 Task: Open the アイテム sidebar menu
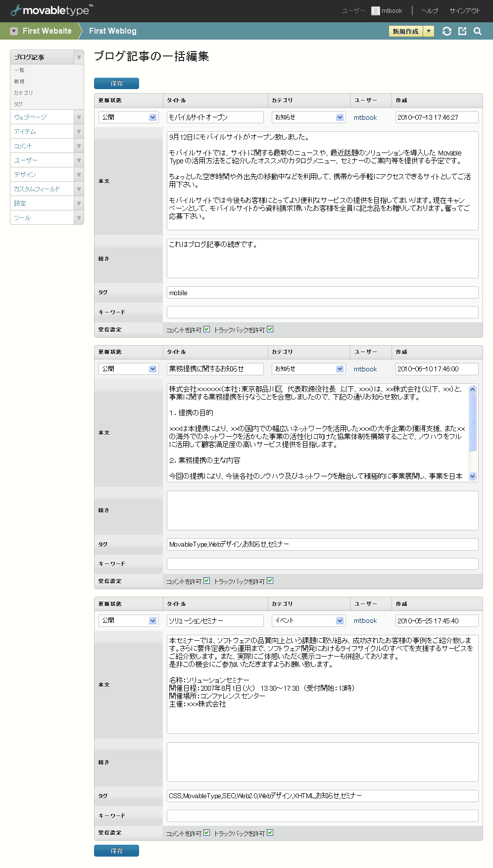25,132
